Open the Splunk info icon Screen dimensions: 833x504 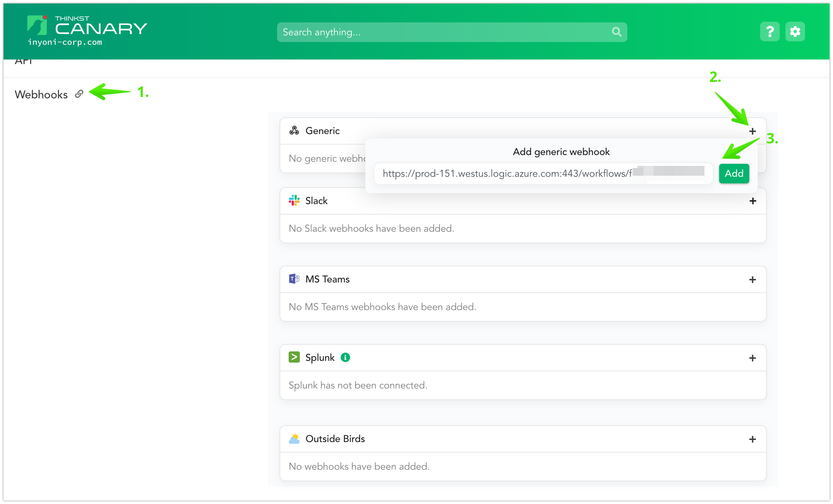click(345, 357)
